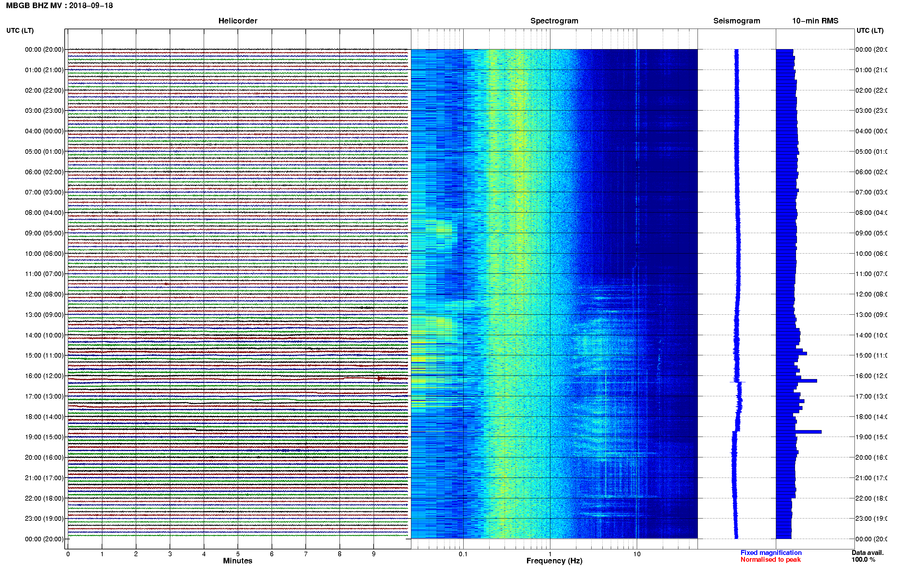Click the Data avail. label

(867, 553)
